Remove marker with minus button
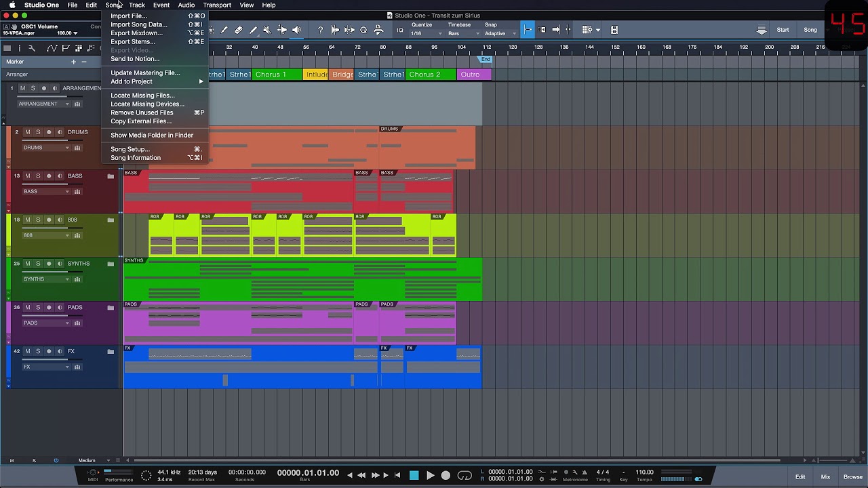The image size is (868, 488). 84,62
